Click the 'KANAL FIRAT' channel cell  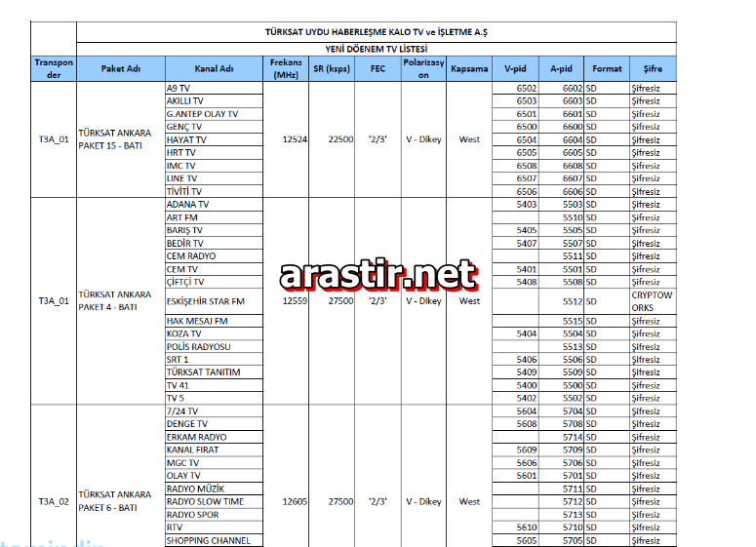[214, 449]
